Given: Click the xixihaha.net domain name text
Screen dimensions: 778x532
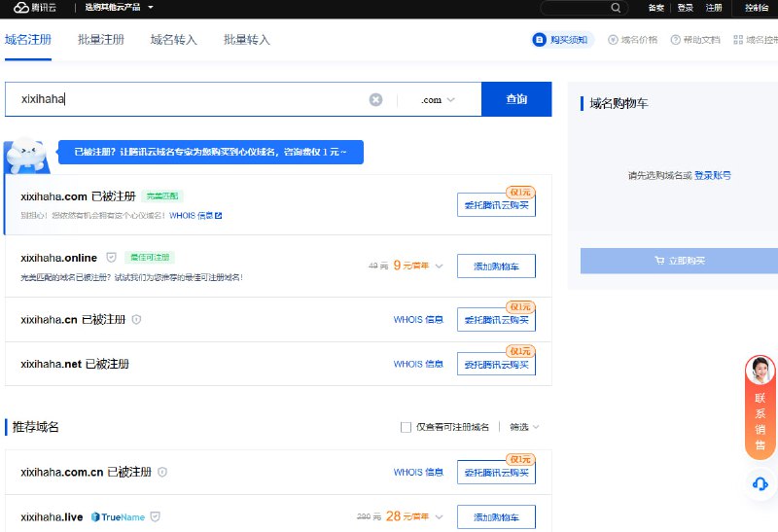Looking at the screenshot, I should coord(52,364).
